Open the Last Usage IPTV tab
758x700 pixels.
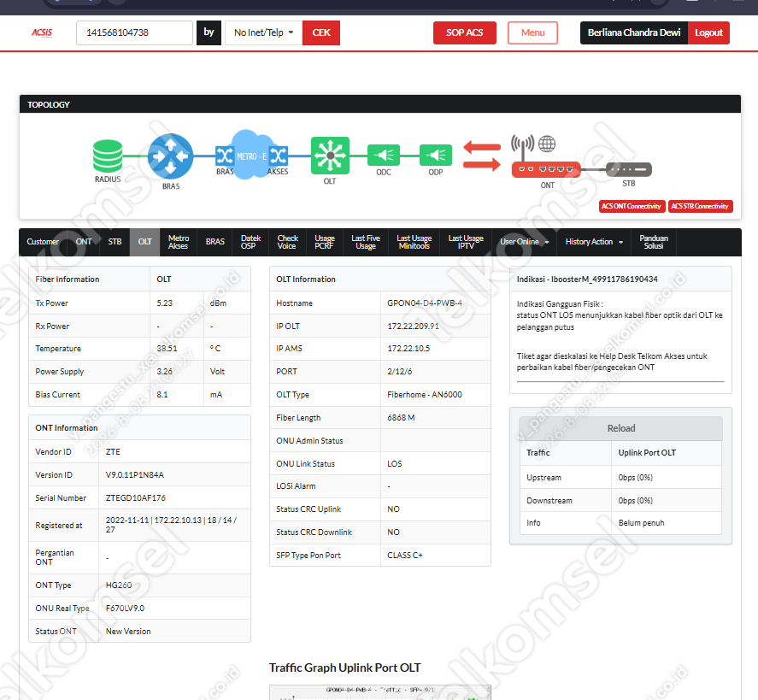pos(466,242)
